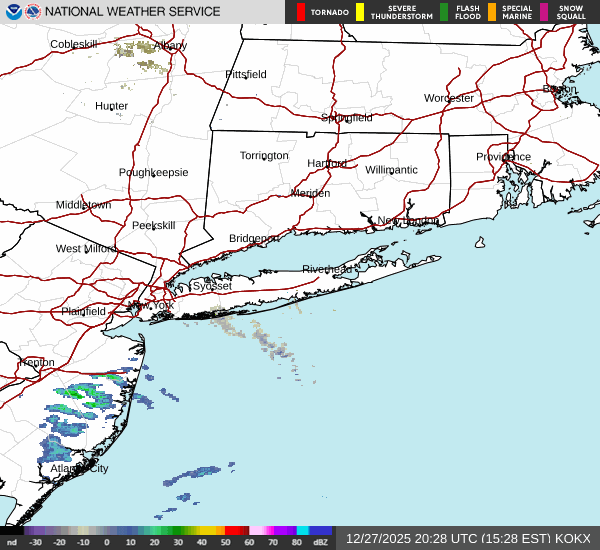
Task: Click the National Weather Service emblem
Action: (32, 12)
